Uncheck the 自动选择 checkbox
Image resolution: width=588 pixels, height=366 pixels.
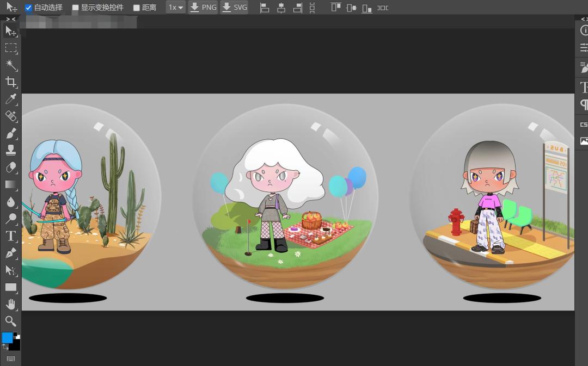click(29, 8)
